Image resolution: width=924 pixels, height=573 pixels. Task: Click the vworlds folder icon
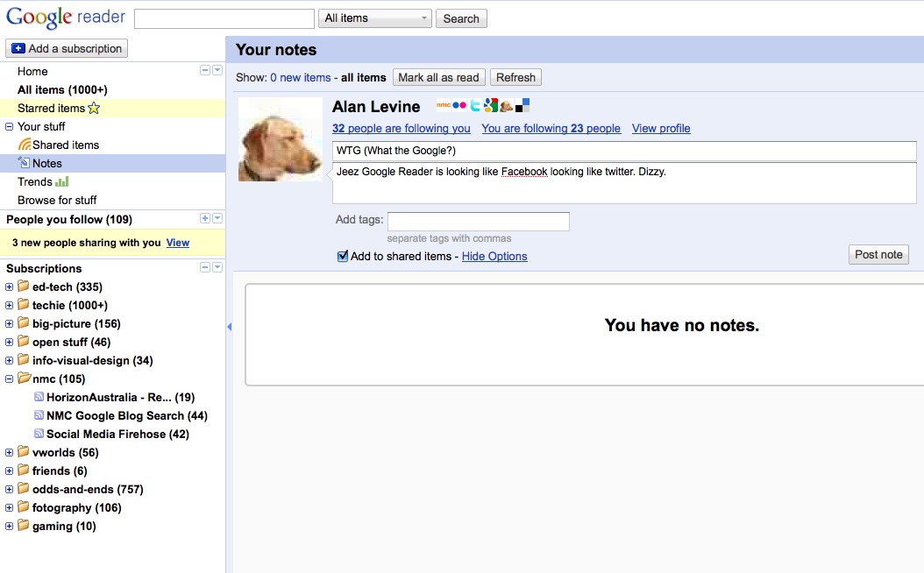pyautogui.click(x=24, y=452)
